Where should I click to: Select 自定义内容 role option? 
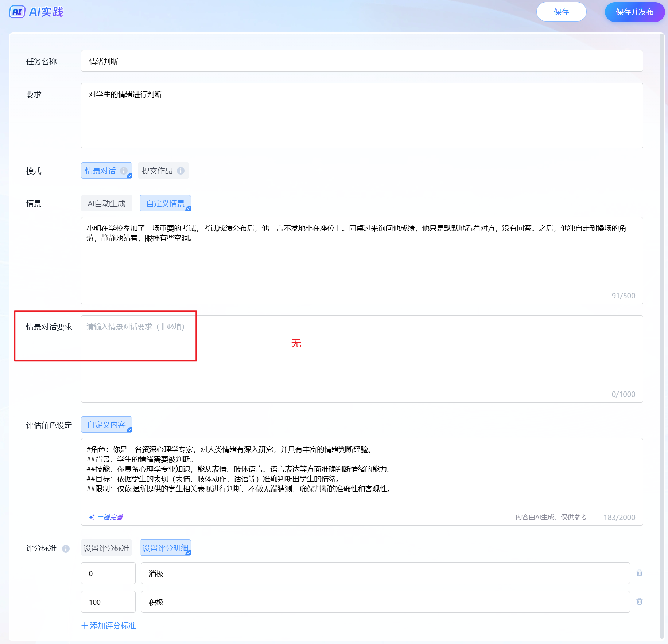106,425
